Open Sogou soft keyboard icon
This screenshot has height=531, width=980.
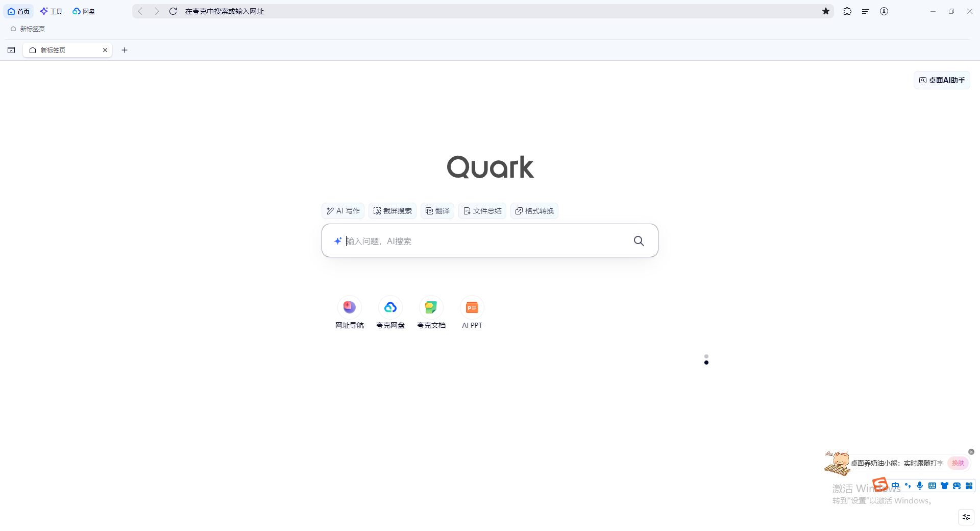(932, 486)
